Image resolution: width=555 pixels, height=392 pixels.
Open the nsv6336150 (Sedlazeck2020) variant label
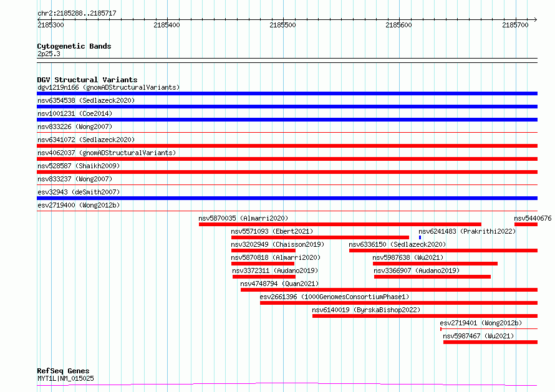click(x=397, y=244)
